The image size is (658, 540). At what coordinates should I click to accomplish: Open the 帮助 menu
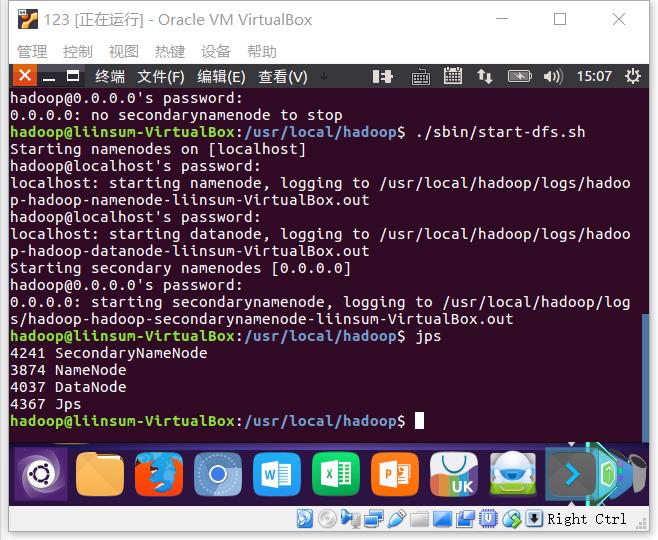262,52
